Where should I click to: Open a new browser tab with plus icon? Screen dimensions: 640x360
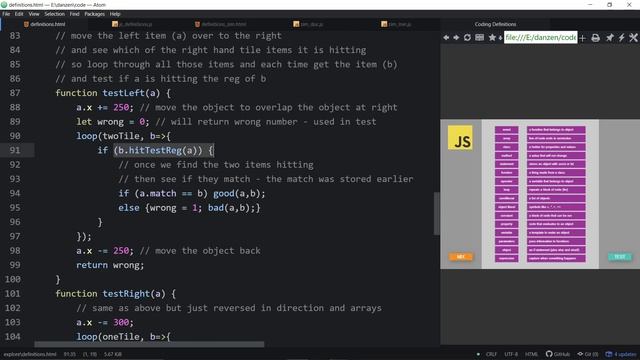point(582,38)
